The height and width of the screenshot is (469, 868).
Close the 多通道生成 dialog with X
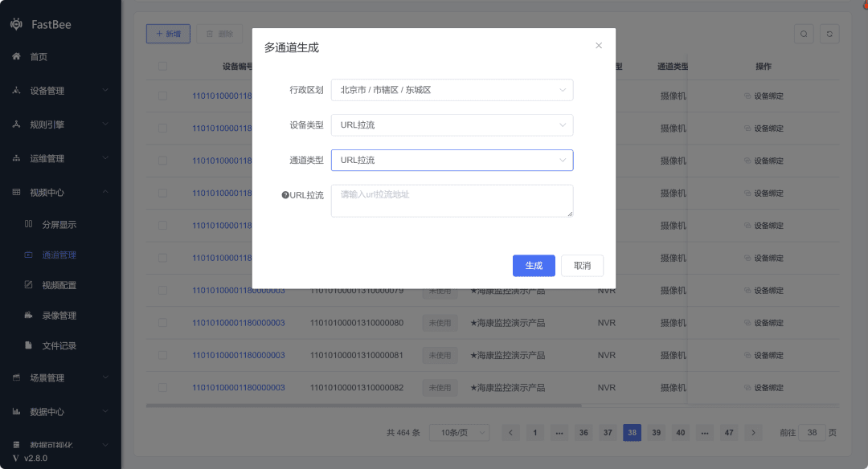click(599, 45)
